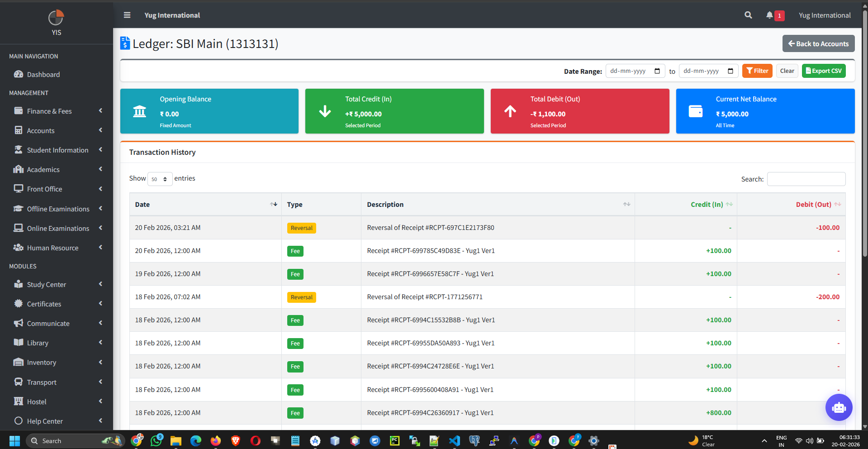
Task: Select Dashboard in main navigation
Action: [x=43, y=74]
